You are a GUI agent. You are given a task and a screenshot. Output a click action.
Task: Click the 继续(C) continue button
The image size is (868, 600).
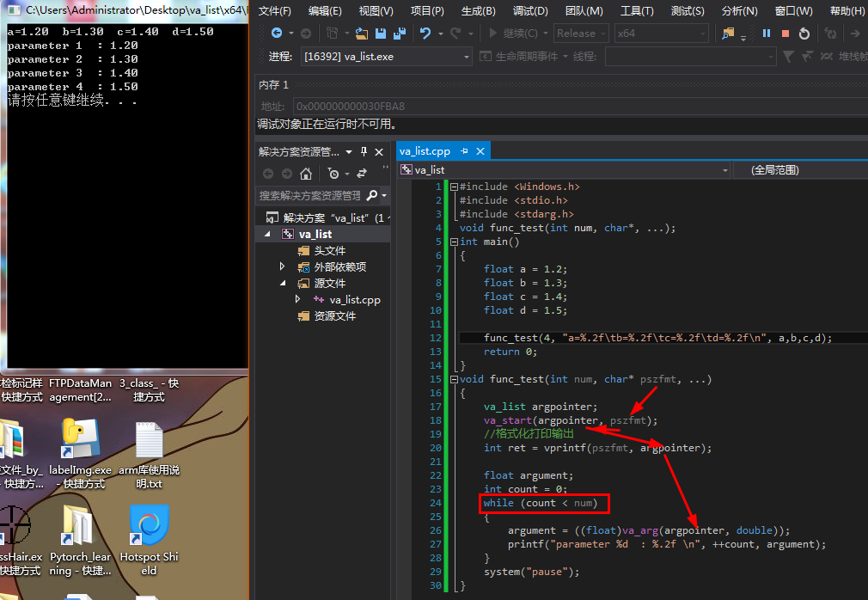point(514,34)
